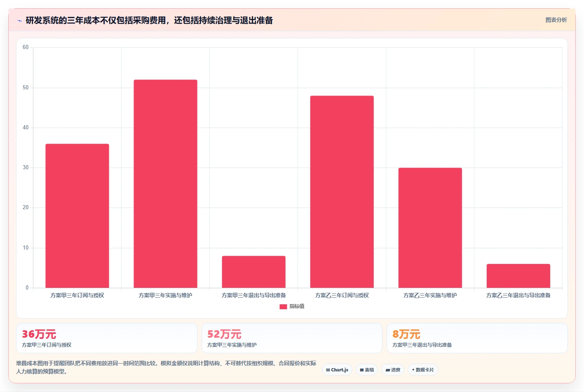
Task: Click the y-axis tick label 20
Action: tap(26, 208)
